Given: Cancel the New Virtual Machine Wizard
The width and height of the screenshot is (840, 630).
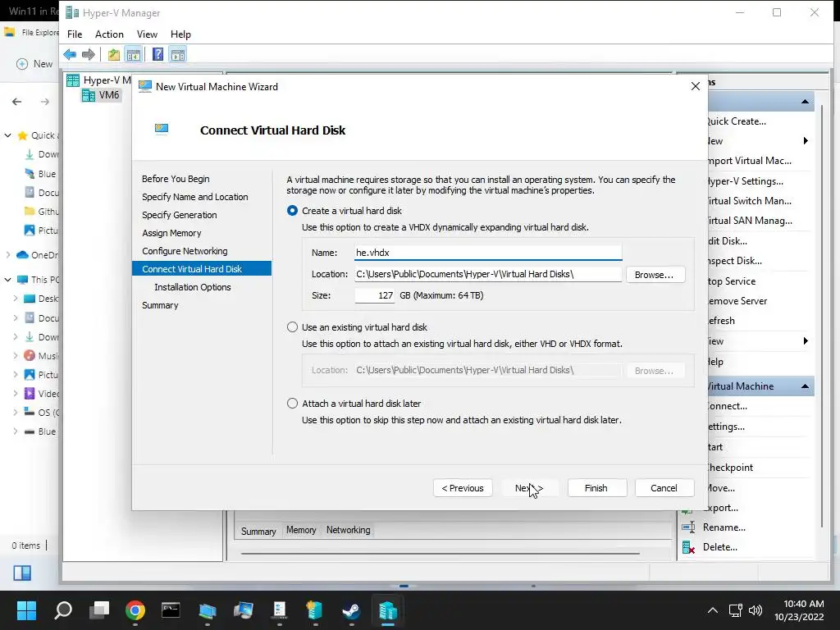Looking at the screenshot, I should pos(664,488).
